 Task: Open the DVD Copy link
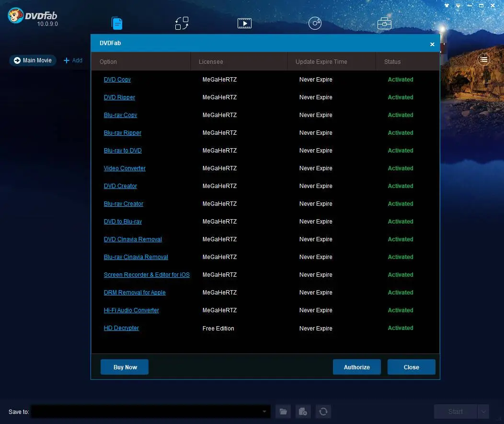tap(117, 80)
